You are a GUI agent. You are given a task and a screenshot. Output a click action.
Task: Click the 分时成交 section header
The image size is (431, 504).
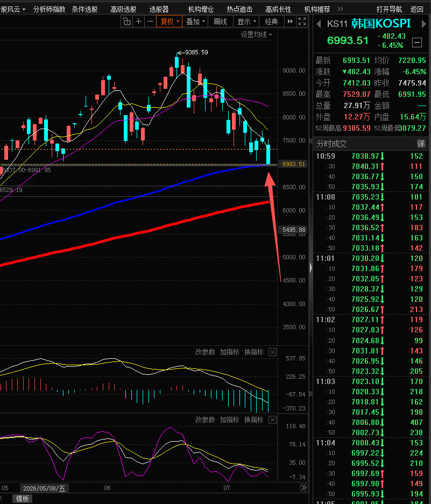[331, 144]
